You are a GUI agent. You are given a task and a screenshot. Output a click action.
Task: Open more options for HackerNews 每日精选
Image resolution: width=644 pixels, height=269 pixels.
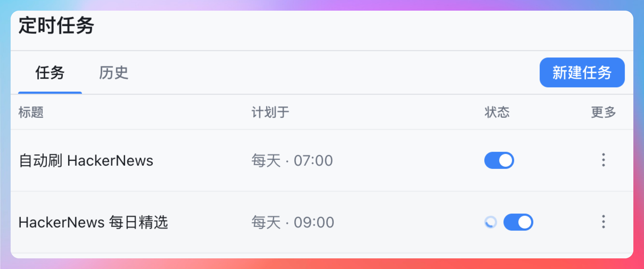coord(603,222)
